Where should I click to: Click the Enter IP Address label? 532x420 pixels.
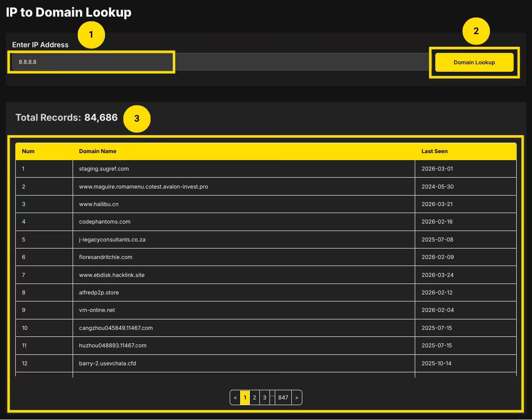[40, 45]
